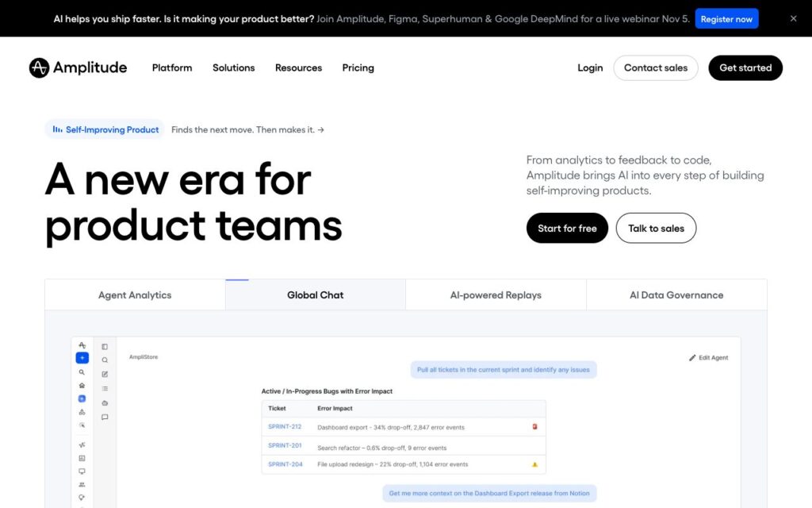The width and height of the screenshot is (812, 508).
Task: Open the AI-powered Replays tab
Action: click(496, 295)
